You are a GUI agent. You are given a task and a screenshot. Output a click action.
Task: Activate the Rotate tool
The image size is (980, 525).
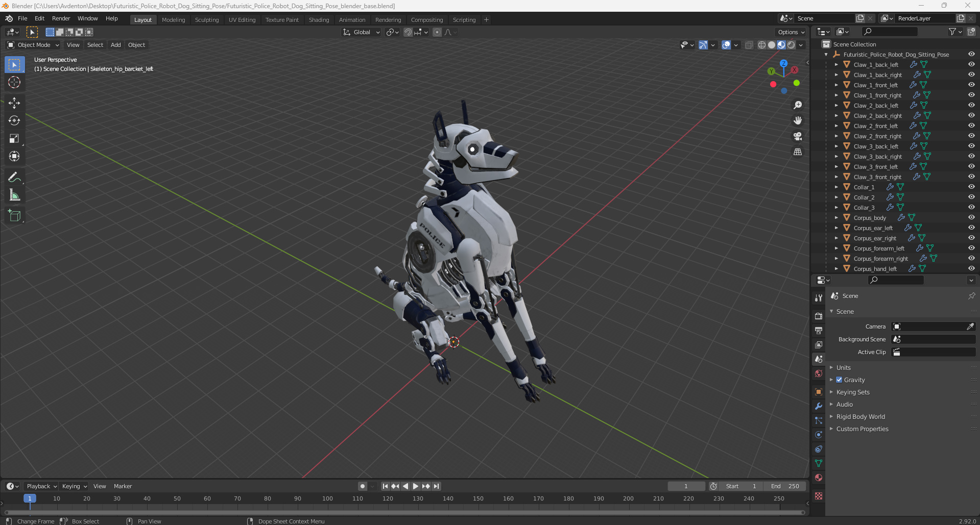pos(14,120)
